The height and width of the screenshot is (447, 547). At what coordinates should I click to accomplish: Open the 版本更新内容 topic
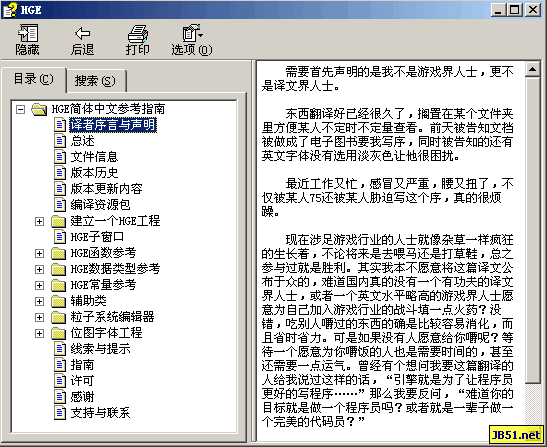click(106, 189)
